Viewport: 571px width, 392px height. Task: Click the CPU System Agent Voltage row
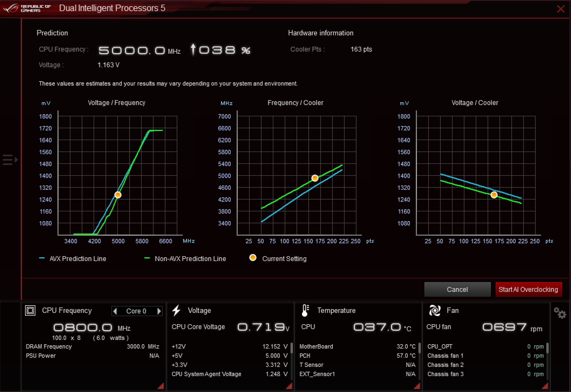click(x=230, y=374)
